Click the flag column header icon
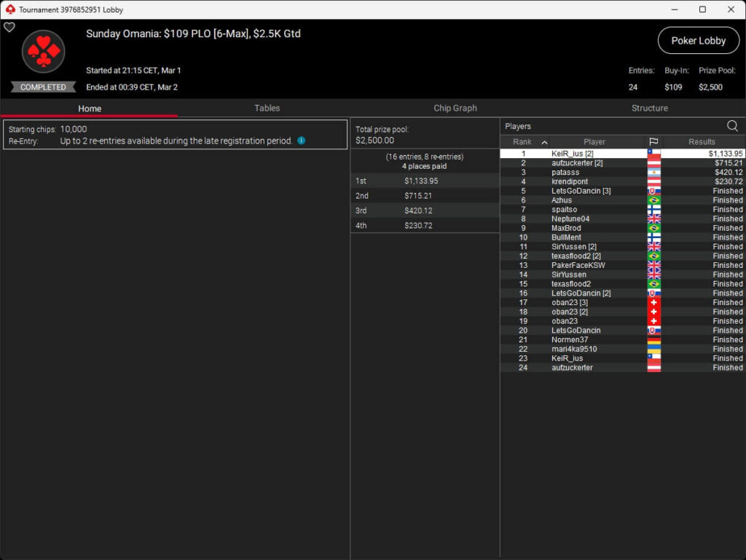The height and width of the screenshot is (560, 746). (x=653, y=142)
